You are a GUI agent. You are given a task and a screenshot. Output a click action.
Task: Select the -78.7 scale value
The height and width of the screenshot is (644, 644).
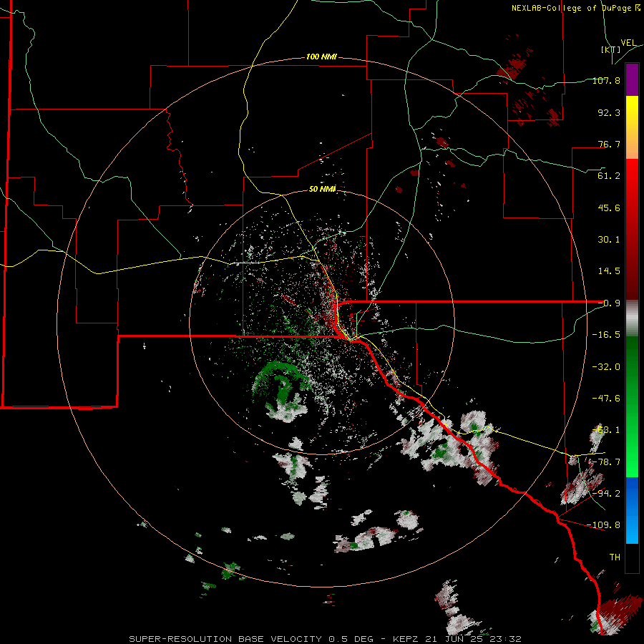pyautogui.click(x=606, y=462)
